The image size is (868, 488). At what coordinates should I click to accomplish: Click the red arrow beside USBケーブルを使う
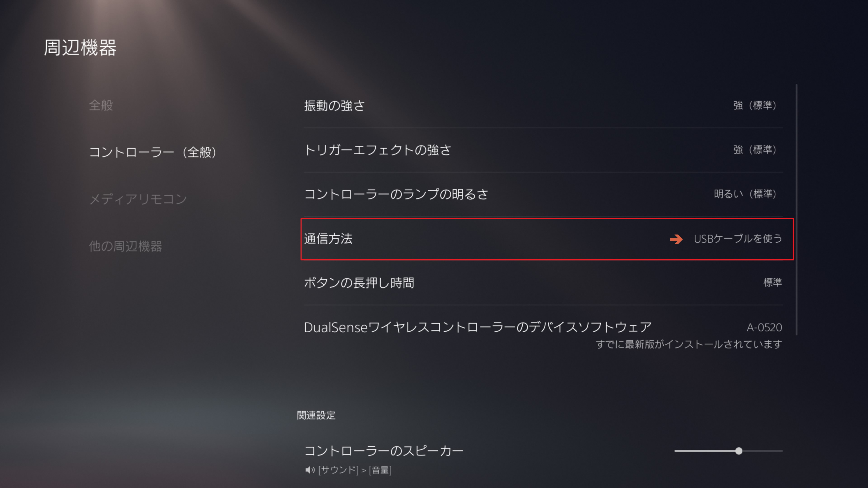pos(676,239)
